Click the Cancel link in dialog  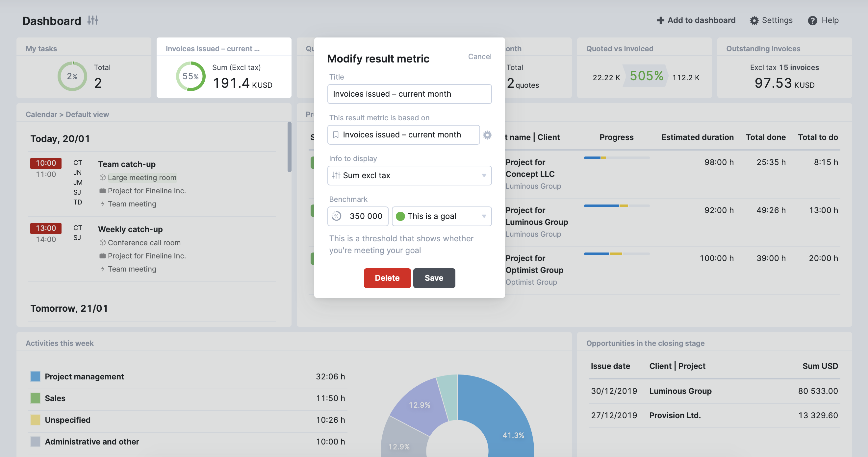[x=479, y=57]
